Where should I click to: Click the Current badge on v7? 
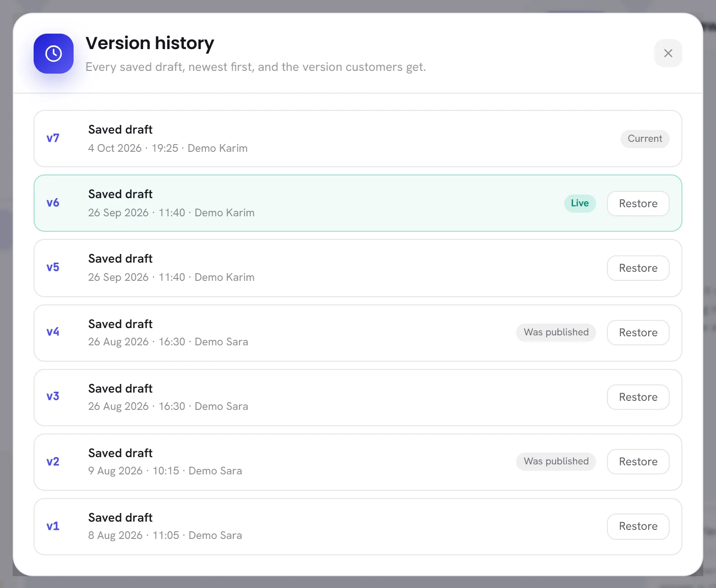(645, 139)
